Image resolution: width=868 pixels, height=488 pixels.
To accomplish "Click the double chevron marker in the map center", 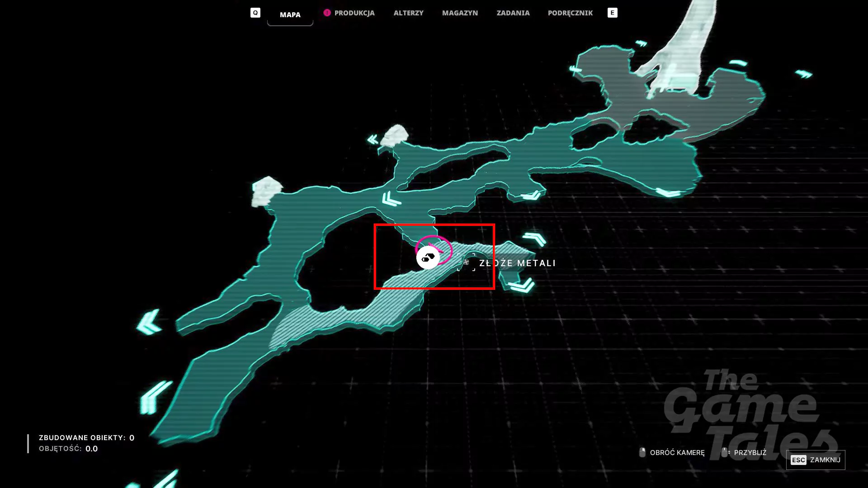I will 391,199.
